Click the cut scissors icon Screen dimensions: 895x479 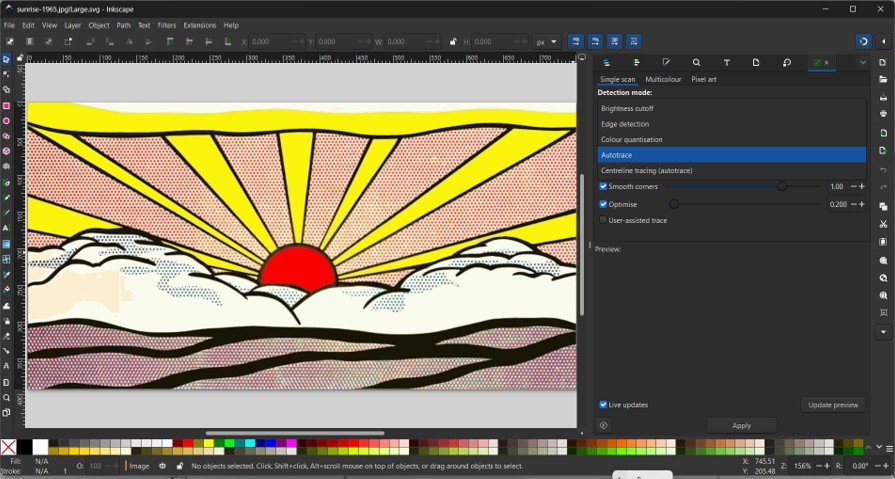884,224
